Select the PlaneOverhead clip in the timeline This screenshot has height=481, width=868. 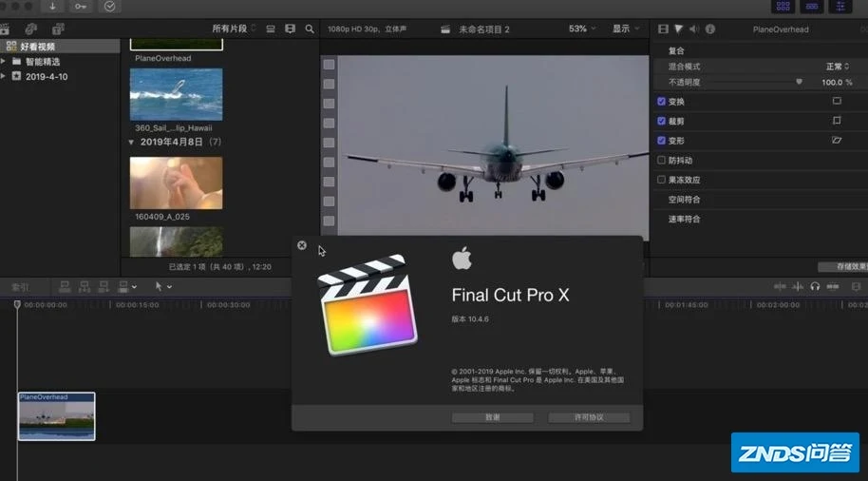(x=56, y=416)
